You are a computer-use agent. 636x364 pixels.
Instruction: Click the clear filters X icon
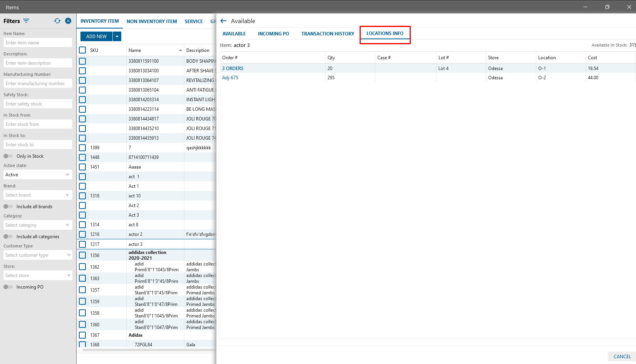(68, 21)
